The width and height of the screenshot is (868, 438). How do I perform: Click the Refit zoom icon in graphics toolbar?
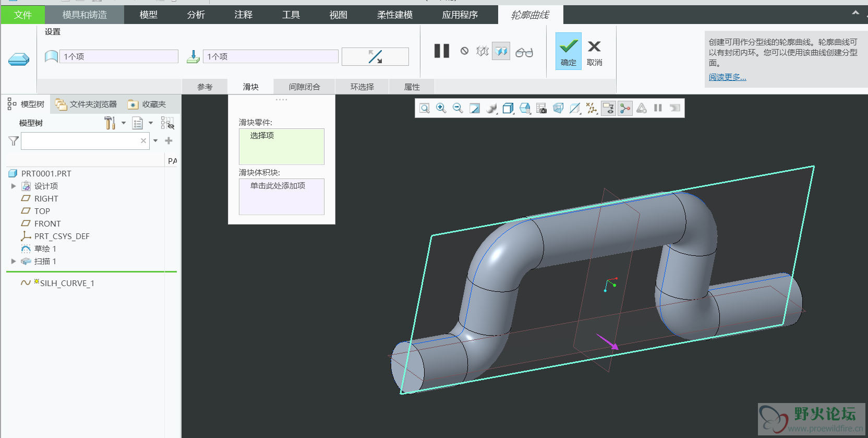pos(425,108)
